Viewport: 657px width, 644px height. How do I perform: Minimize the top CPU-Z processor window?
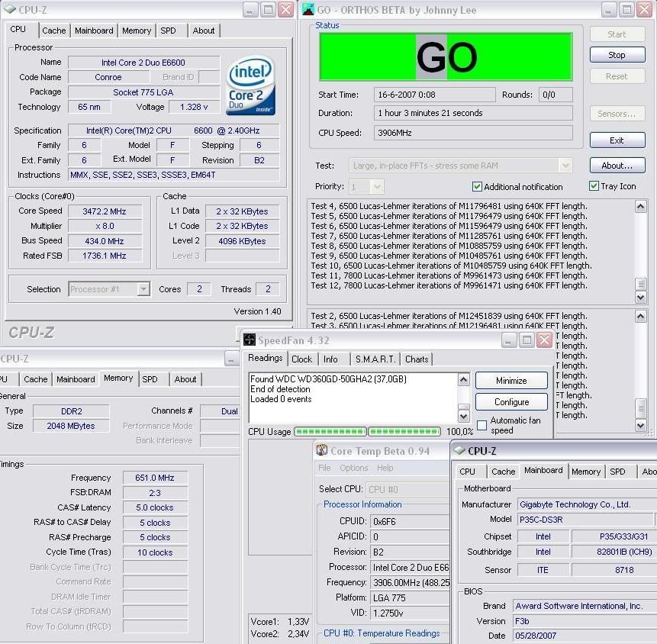click(x=250, y=9)
